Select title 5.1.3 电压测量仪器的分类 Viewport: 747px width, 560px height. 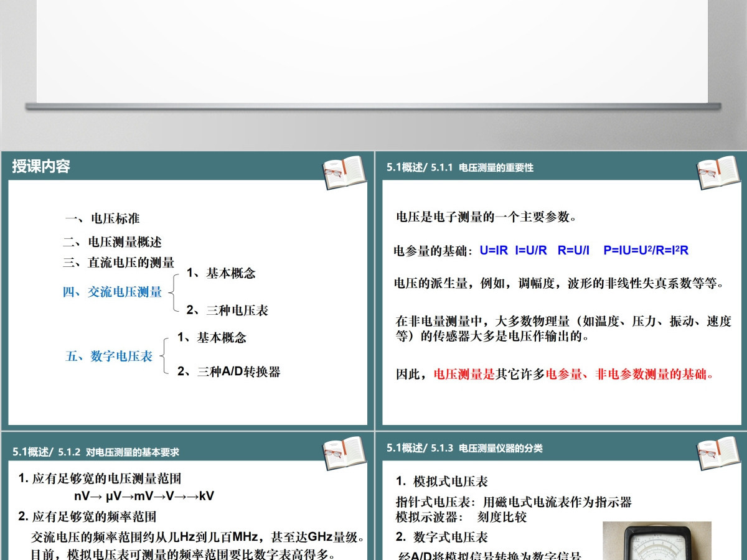(x=464, y=448)
